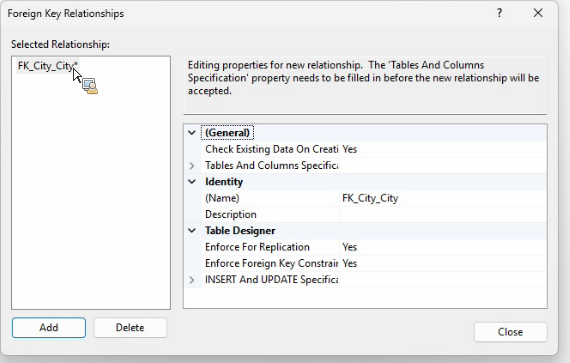This screenshot has height=363, width=570.
Task: Click the help question mark icon
Action: 499,13
